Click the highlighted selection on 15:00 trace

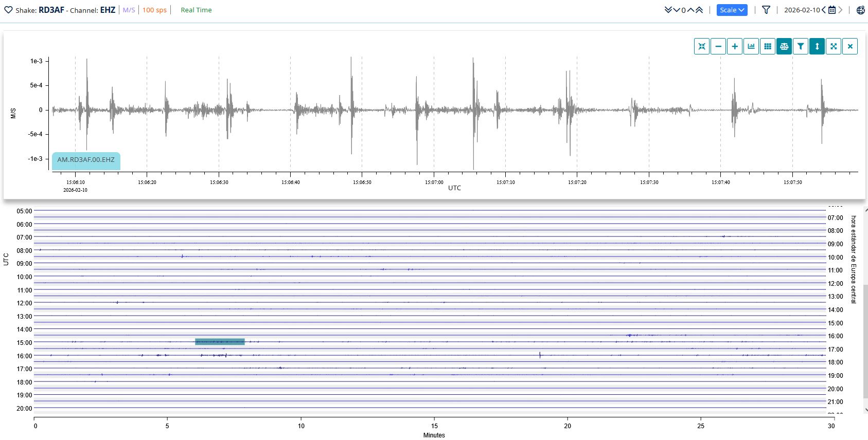coord(220,342)
